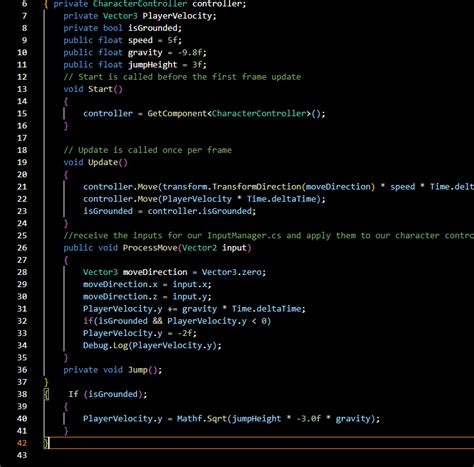Image resolution: width=474 pixels, height=467 pixels.
Task: Click the highlighted closing brace on current line
Action: pyautogui.click(x=46, y=443)
